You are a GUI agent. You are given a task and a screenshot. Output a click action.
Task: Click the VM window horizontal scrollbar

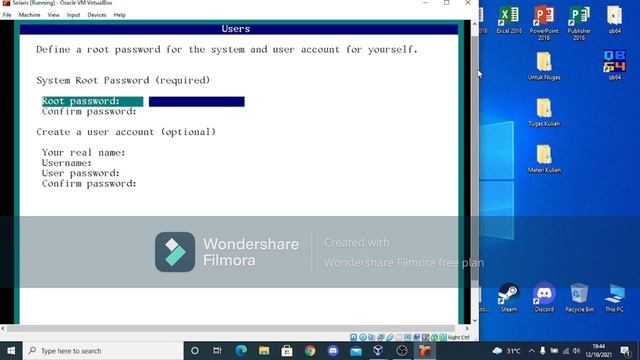231,328
